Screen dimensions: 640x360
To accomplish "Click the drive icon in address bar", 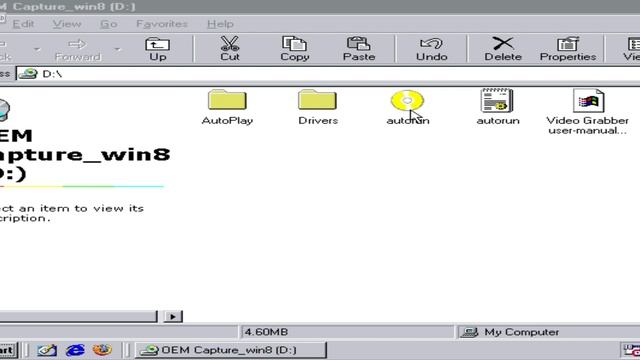I will [x=28, y=74].
